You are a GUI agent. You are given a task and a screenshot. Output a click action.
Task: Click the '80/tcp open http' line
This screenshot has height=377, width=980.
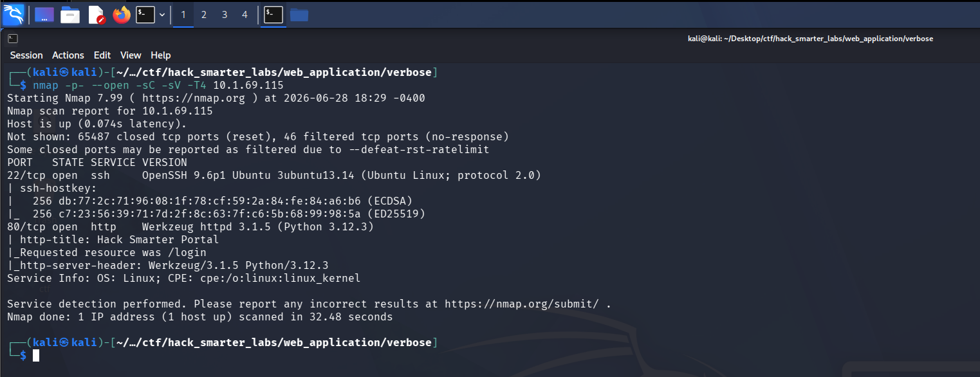pos(190,226)
